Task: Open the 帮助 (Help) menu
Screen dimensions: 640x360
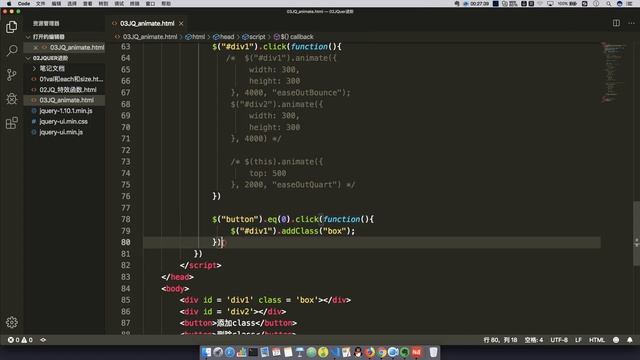Action: 166,4
